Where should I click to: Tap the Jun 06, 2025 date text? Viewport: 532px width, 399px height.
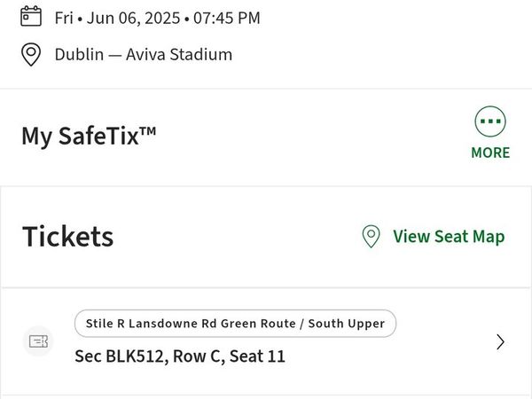(x=133, y=18)
